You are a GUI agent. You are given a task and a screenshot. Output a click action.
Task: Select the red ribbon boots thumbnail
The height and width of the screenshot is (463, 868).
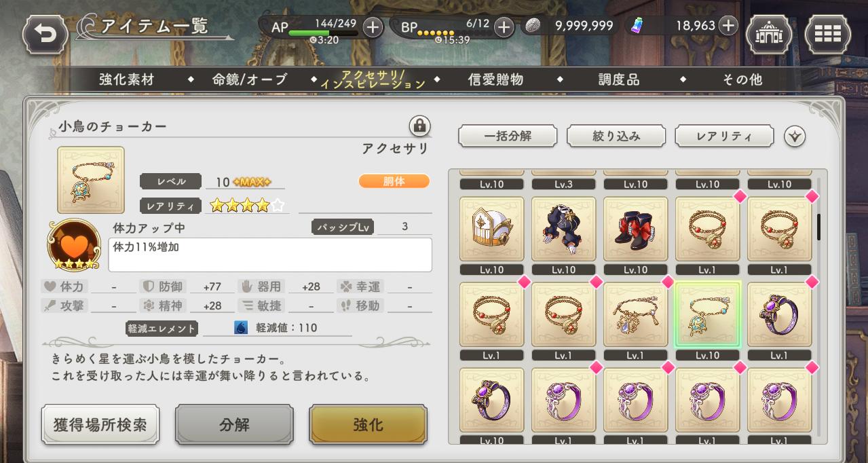tap(635, 229)
